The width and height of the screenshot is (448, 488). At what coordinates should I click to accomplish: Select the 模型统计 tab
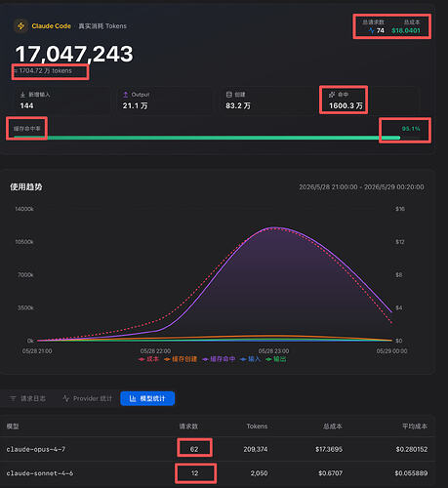147,398
